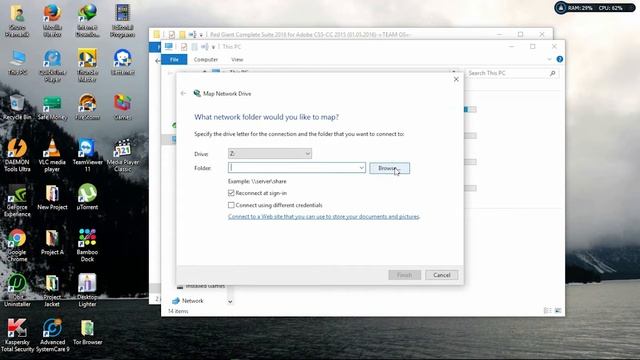Launch Bamboo Dock shortcut

pos(87,245)
